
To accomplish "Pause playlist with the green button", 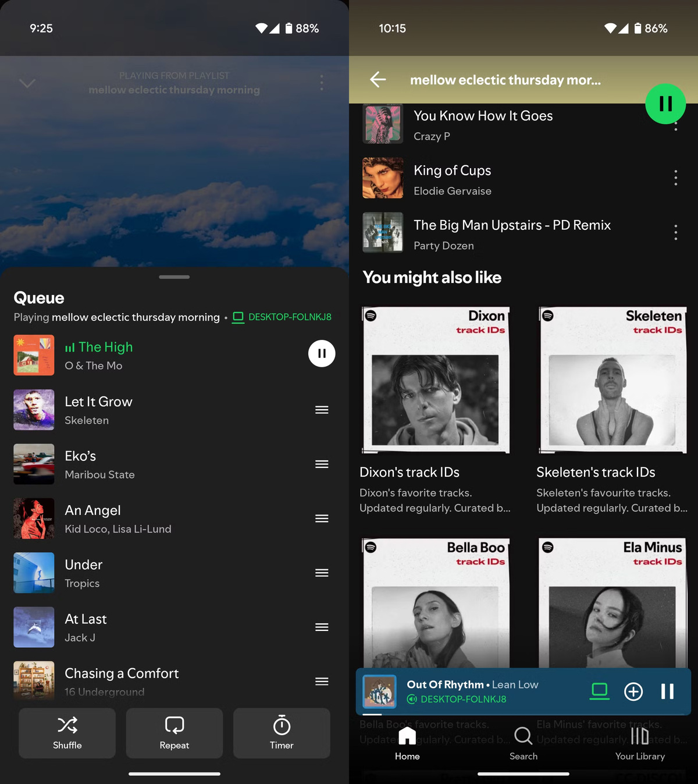I will coord(665,104).
